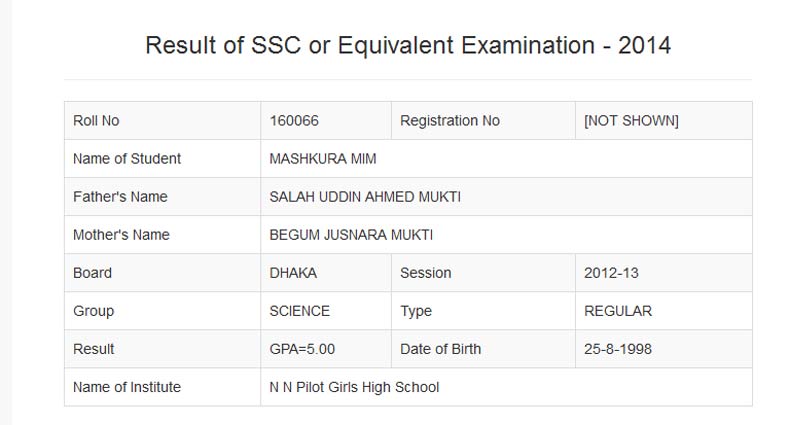
Task: Click the roll number value 160066
Action: (294, 121)
